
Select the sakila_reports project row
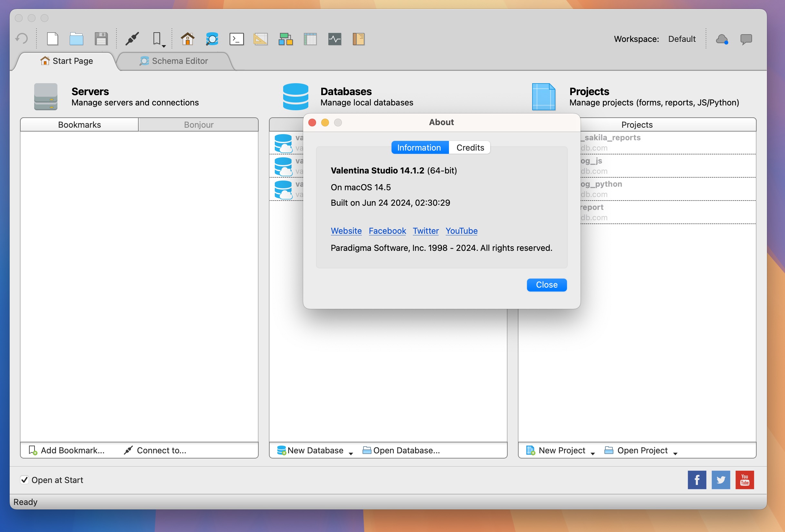[668, 143]
